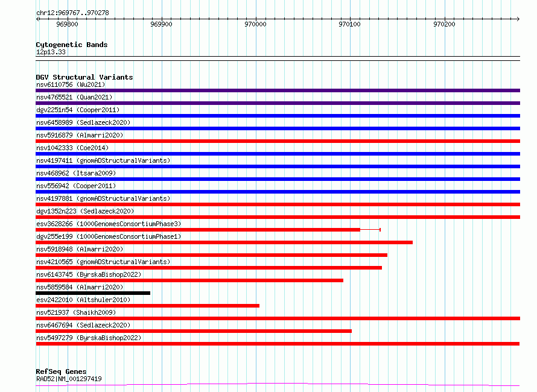This screenshot has width=537, height=392.
Task: Open dgv1352n223 (Sedlazeck2020) label
Action: pyautogui.click(x=85, y=211)
